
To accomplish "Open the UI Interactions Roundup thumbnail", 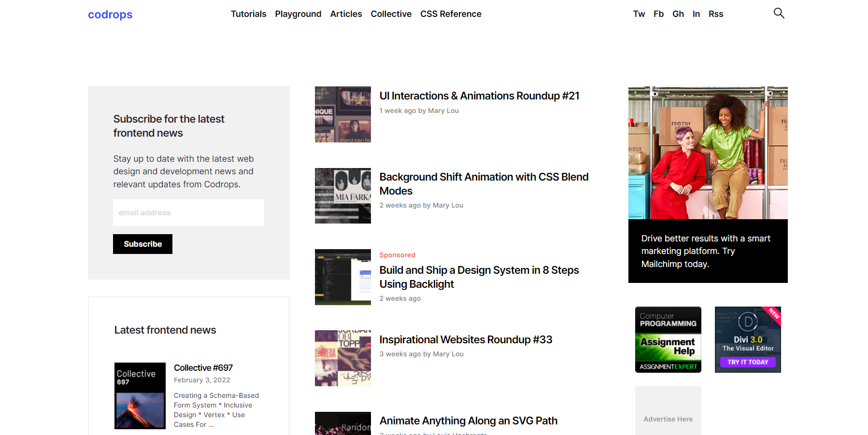I will click(x=343, y=114).
